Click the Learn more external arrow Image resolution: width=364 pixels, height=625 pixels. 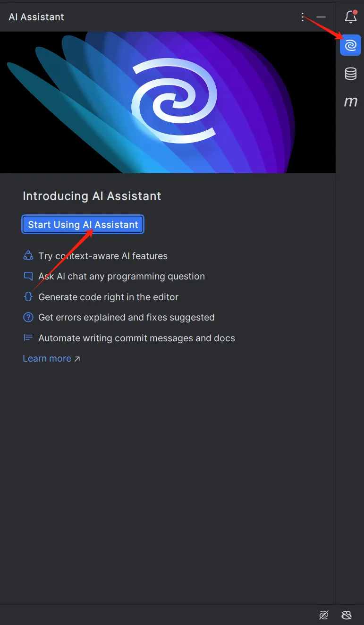coord(77,359)
